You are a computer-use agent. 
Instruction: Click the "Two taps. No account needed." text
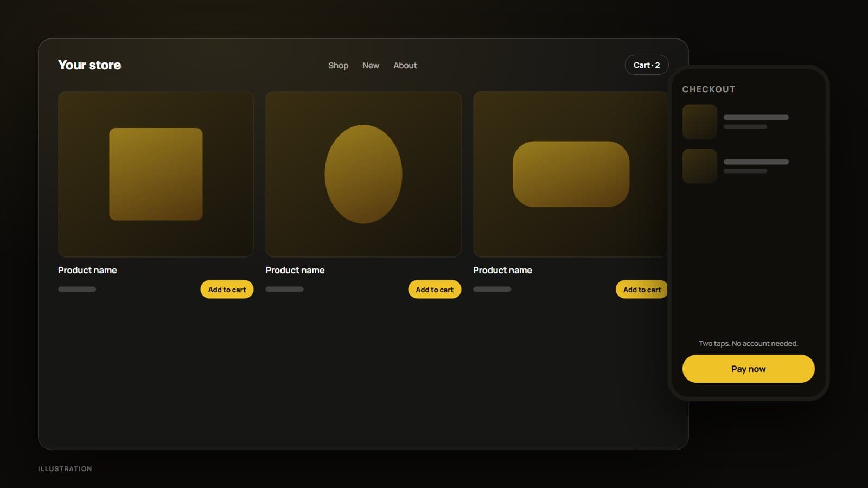[748, 343]
